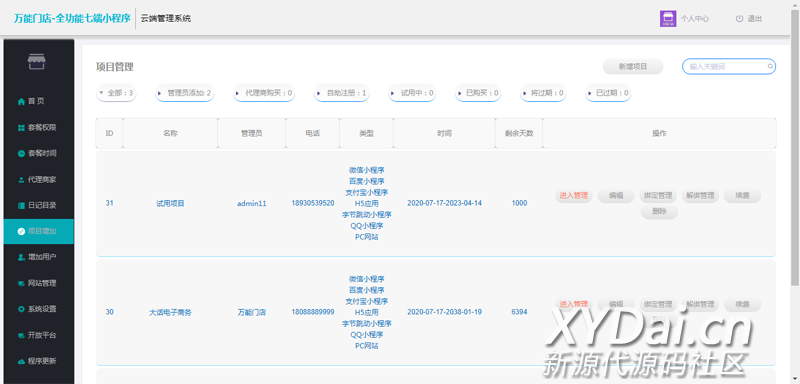
Task: Click the power icon next to 退出
Action: point(739,19)
